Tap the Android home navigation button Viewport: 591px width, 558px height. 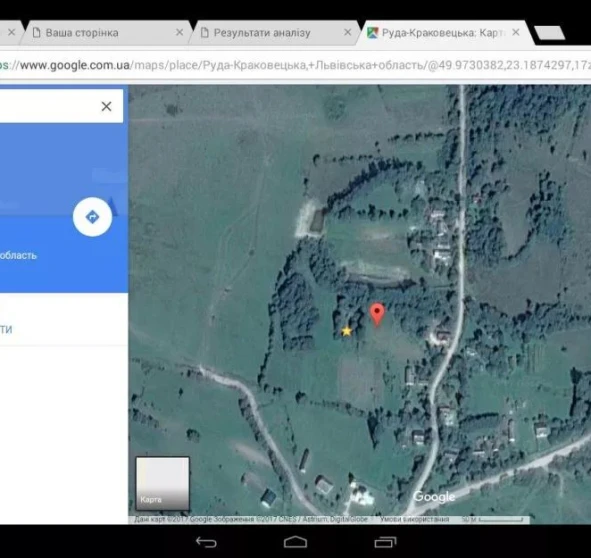[x=296, y=542]
